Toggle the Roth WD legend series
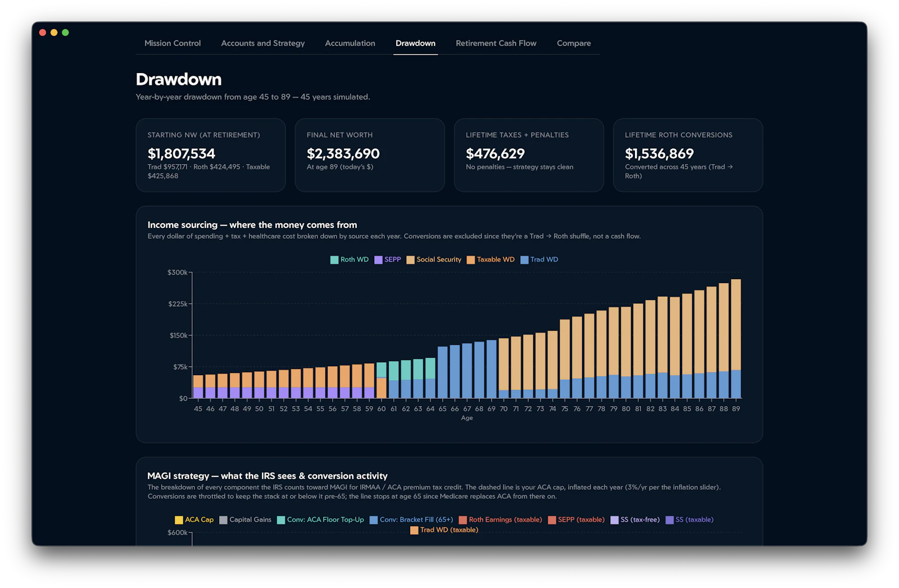 coord(349,259)
